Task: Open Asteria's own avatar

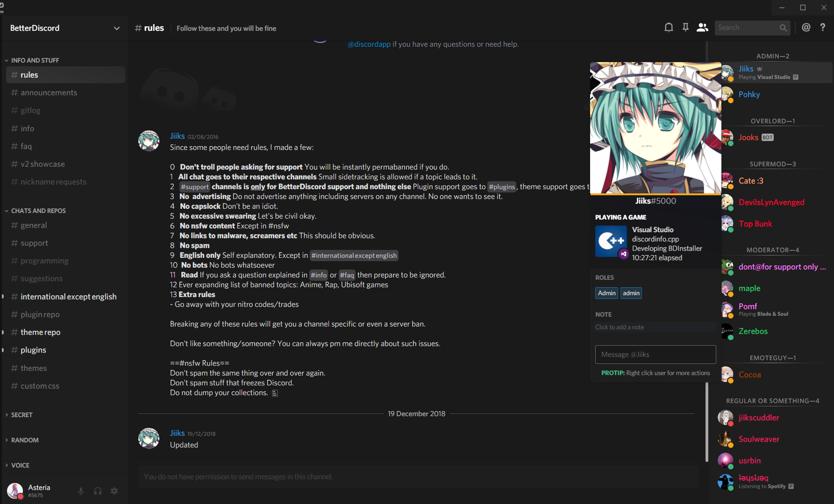Action: [15, 491]
